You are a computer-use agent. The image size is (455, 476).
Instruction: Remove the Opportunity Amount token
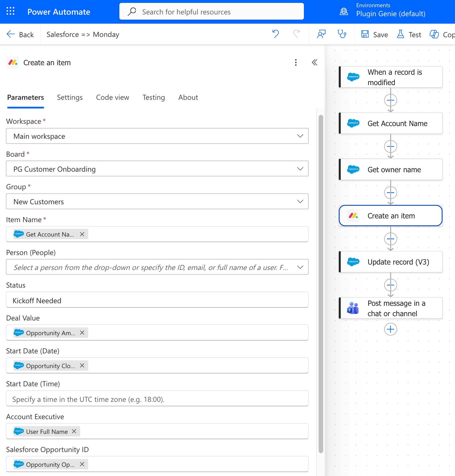[82, 333]
